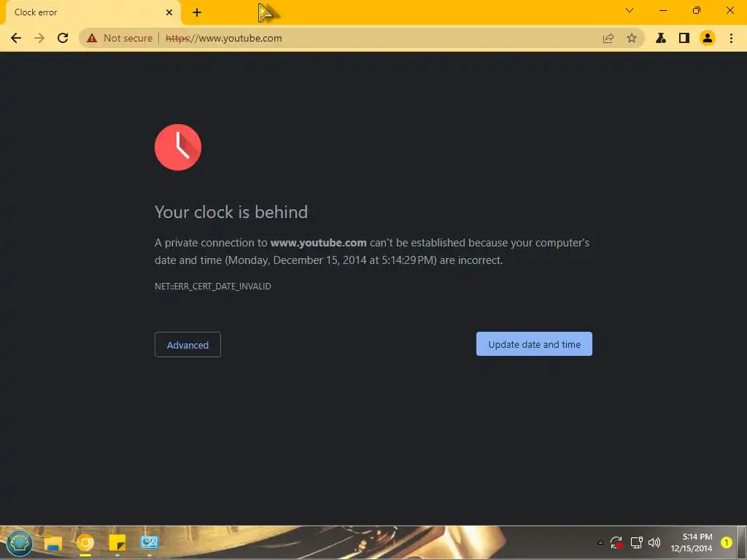Open the Chrome Labs flask icon

pos(661,38)
